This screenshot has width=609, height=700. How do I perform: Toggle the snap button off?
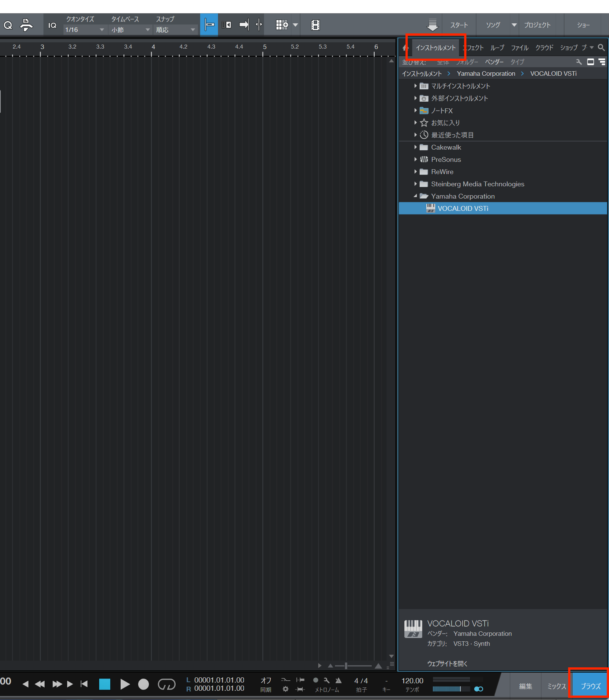coord(209,24)
